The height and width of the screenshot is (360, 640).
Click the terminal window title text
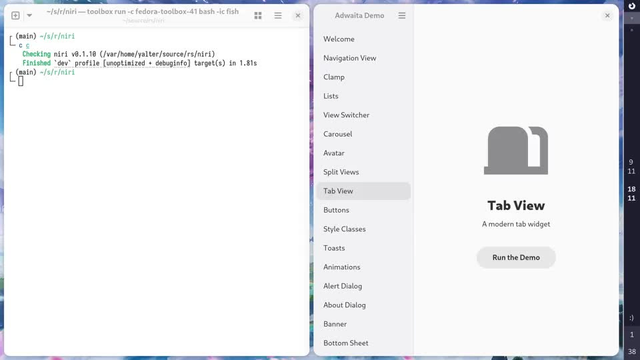point(142,12)
